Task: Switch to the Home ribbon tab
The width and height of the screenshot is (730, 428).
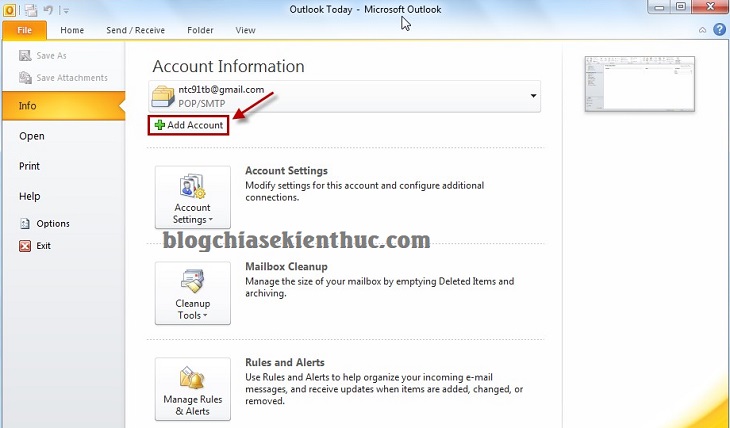Action: pyautogui.click(x=72, y=30)
